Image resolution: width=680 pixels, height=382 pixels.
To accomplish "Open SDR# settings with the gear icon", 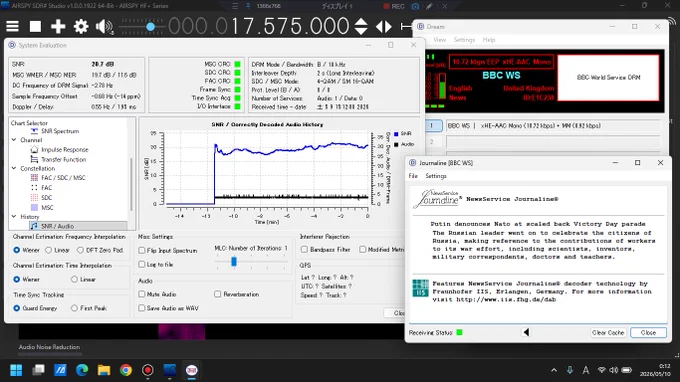I will tap(81, 26).
